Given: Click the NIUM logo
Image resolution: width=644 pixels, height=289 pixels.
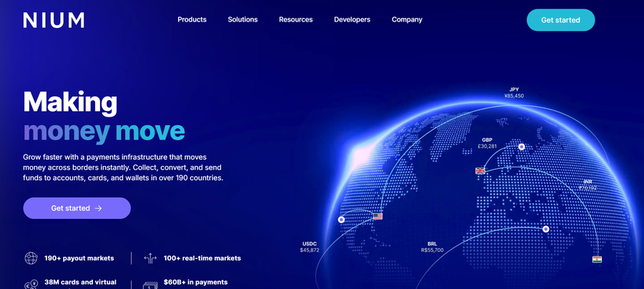Looking at the screenshot, I should pos(54,20).
